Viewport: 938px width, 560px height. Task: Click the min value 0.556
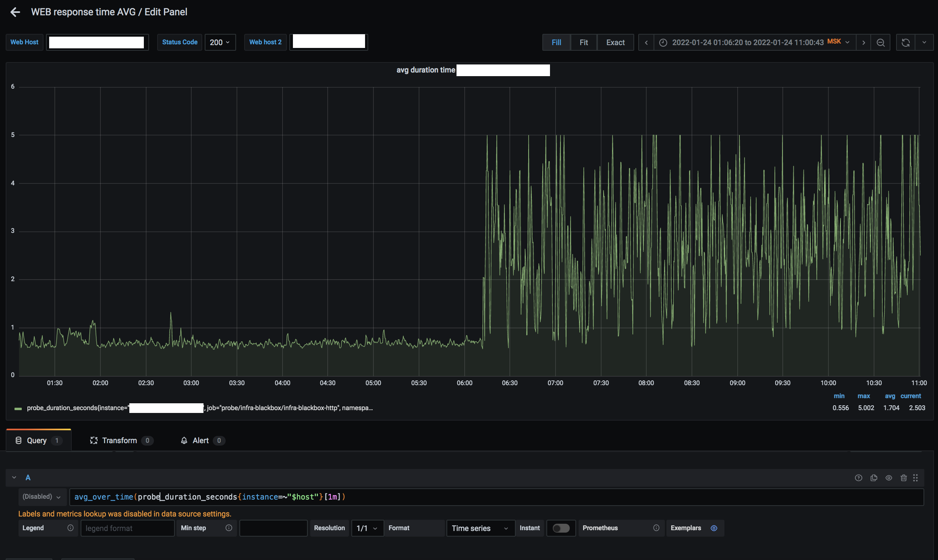(840, 408)
